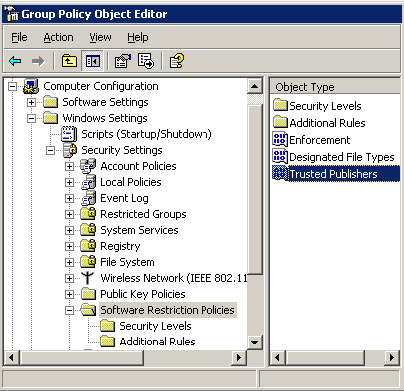This screenshot has width=404, height=391.
Task: Expand the Local Policies node
Action: pos(69,182)
